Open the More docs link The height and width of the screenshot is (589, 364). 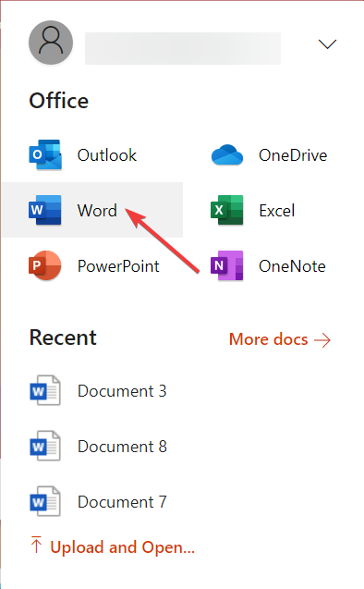(280, 339)
